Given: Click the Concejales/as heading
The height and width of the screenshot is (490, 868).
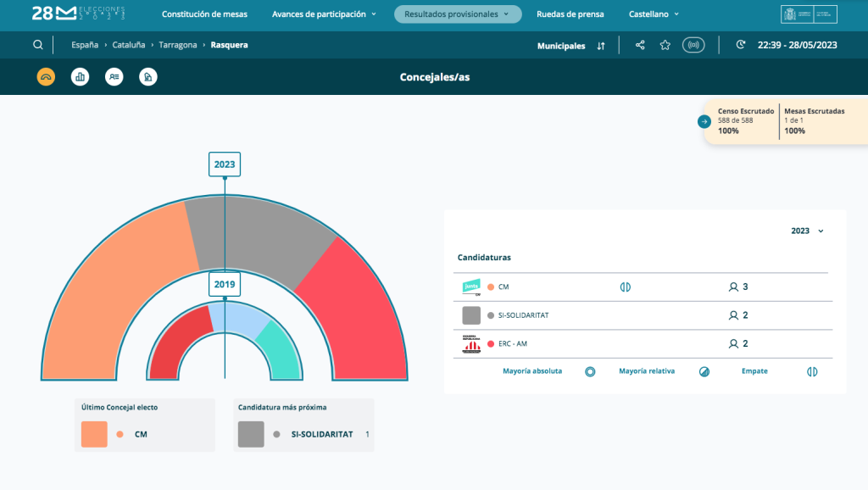Looking at the screenshot, I should click(x=435, y=77).
